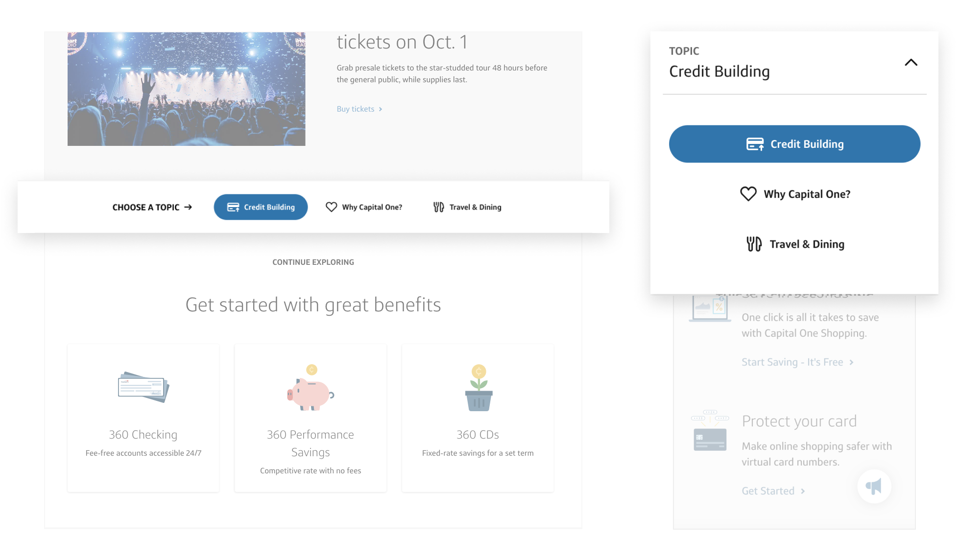959x560 pixels.
Task: Click the 360 Checking checks icon
Action: pyautogui.click(x=144, y=387)
